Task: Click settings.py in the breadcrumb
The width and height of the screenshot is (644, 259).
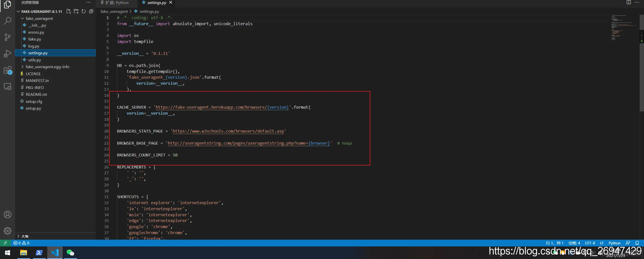Action: (x=149, y=11)
